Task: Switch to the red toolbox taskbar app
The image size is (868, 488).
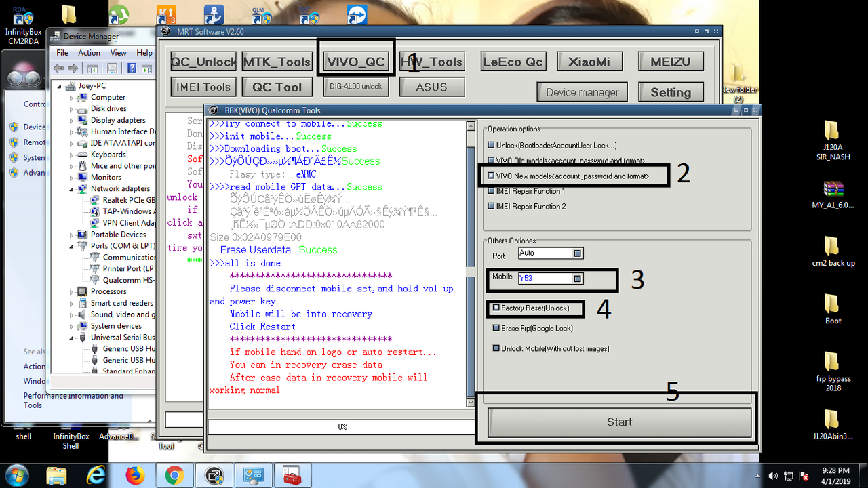Action: click(292, 474)
